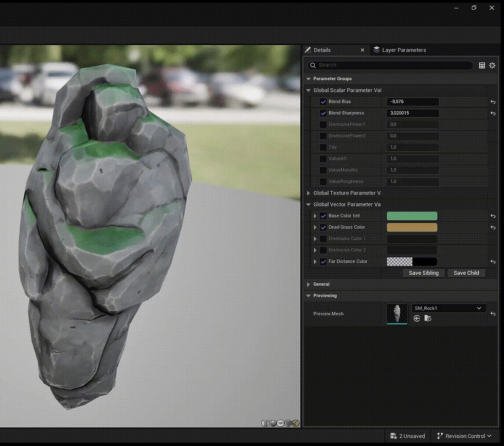Click the Layer Parameters stack icon
The width and height of the screenshot is (504, 446).
point(376,50)
